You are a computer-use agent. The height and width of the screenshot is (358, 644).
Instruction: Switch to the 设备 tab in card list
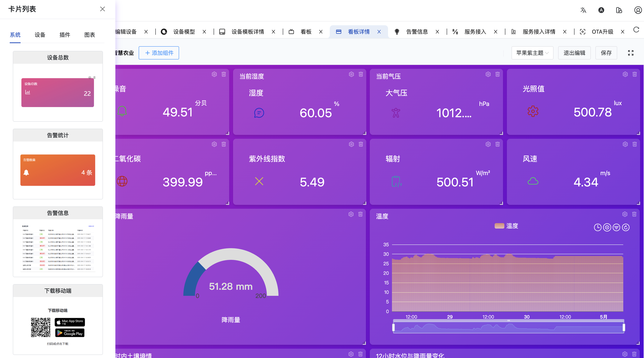(40, 35)
